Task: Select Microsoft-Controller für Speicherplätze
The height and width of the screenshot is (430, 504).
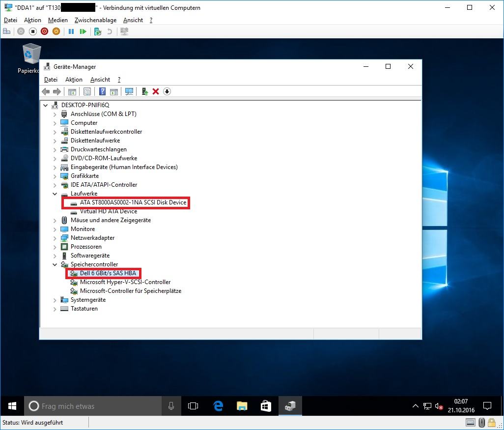Action: click(x=131, y=291)
